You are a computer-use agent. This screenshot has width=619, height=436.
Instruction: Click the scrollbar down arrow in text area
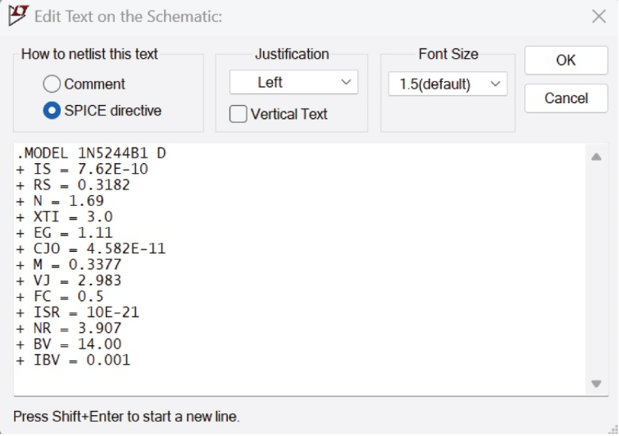[x=596, y=383]
